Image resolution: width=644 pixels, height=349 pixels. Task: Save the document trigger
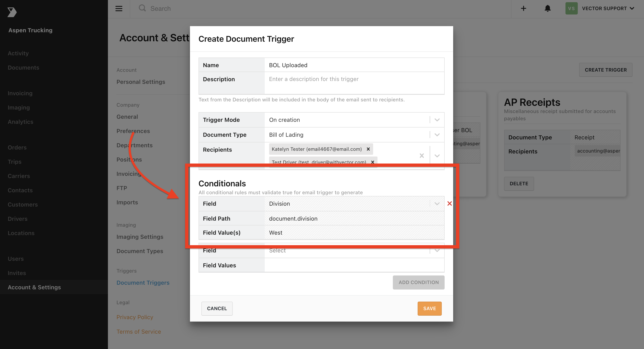429,308
